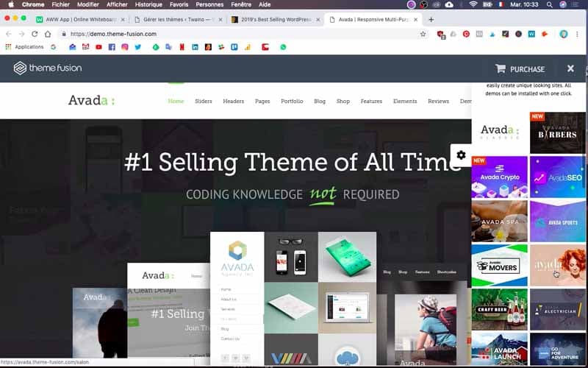Open the Favoris menu
The image size is (588, 368).
tap(179, 4)
